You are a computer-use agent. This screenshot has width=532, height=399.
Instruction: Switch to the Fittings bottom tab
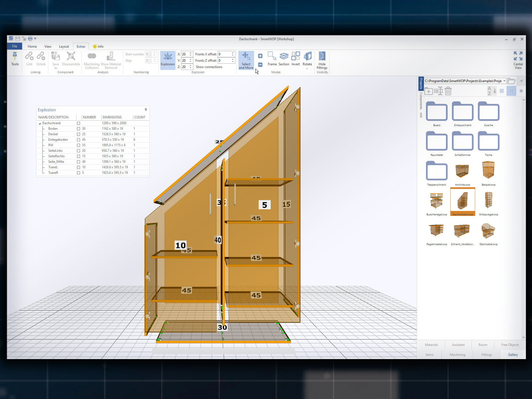click(486, 355)
